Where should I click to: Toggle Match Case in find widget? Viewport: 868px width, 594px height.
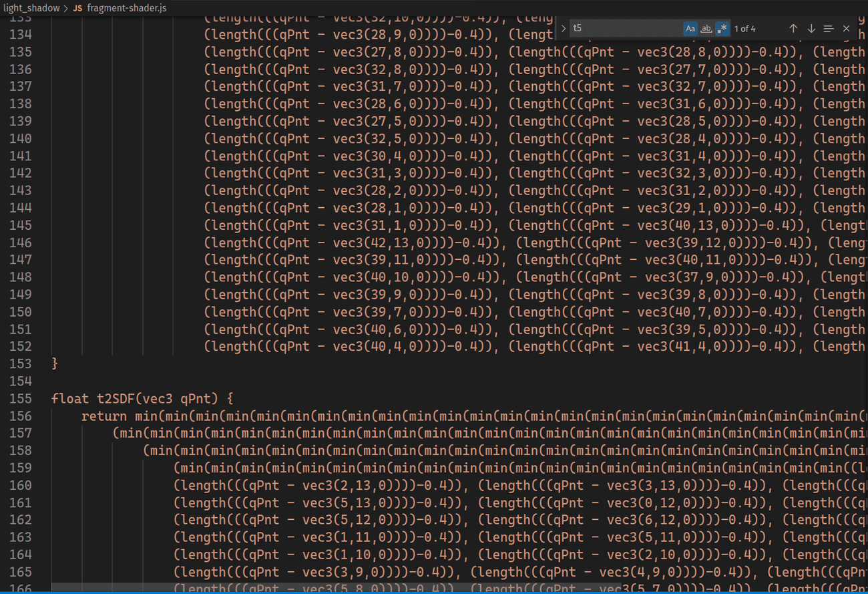690,29
